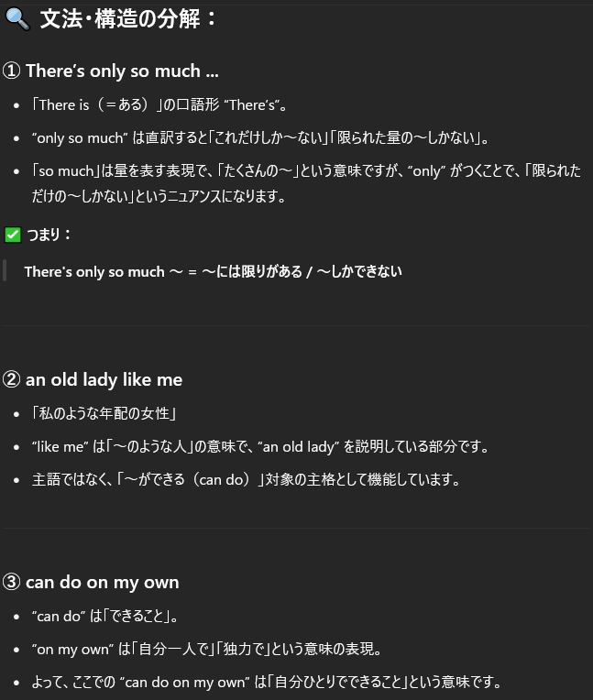Click the circled number ② marker
Screen dimensions: 593x700
[x=11, y=379]
